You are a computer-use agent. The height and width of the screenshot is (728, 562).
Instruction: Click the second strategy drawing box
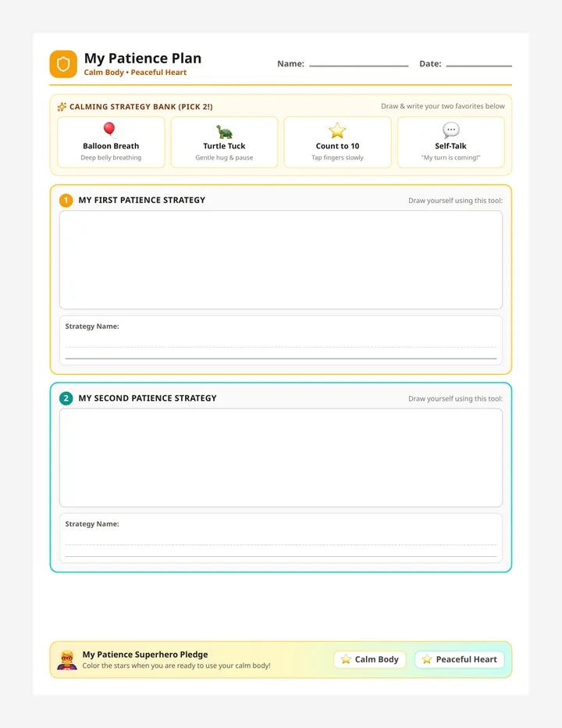pyautogui.click(x=281, y=458)
